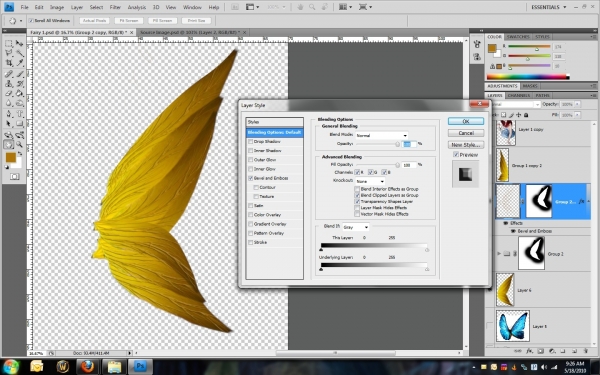Open the Blend If channel dropdown
Image resolution: width=600 pixels, height=375 pixels.
(356, 227)
